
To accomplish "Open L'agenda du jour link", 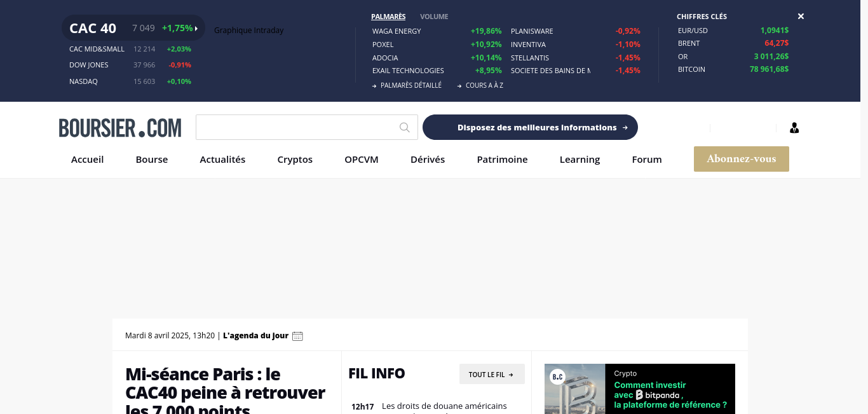I will point(255,336).
